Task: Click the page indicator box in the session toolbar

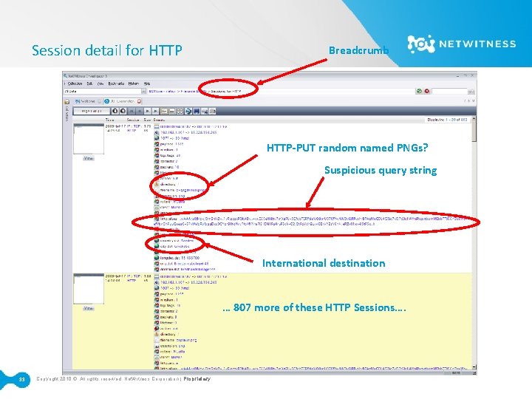Action: 92,111
